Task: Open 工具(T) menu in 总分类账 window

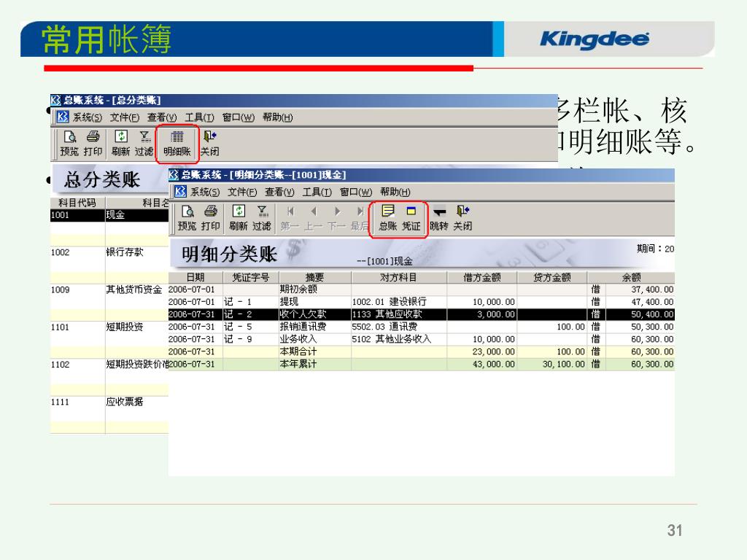Action: click(199, 117)
